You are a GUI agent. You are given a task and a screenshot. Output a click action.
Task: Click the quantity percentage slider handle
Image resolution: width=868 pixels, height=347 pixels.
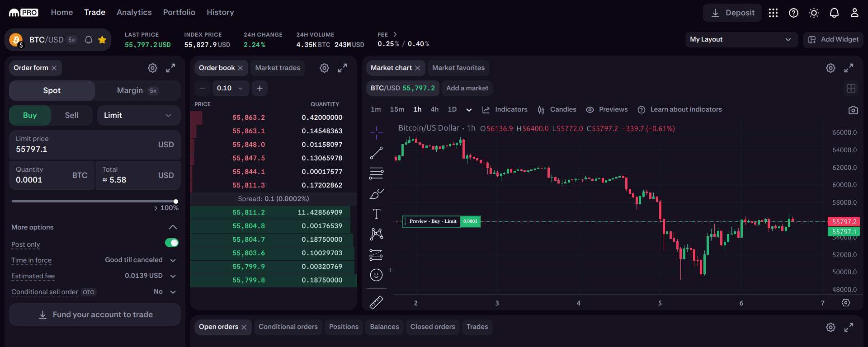pyautogui.click(x=176, y=202)
